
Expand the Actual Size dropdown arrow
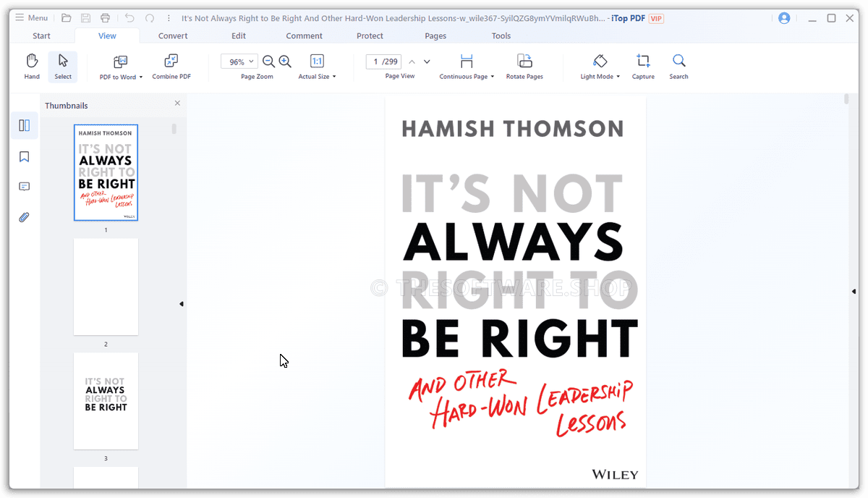point(334,77)
